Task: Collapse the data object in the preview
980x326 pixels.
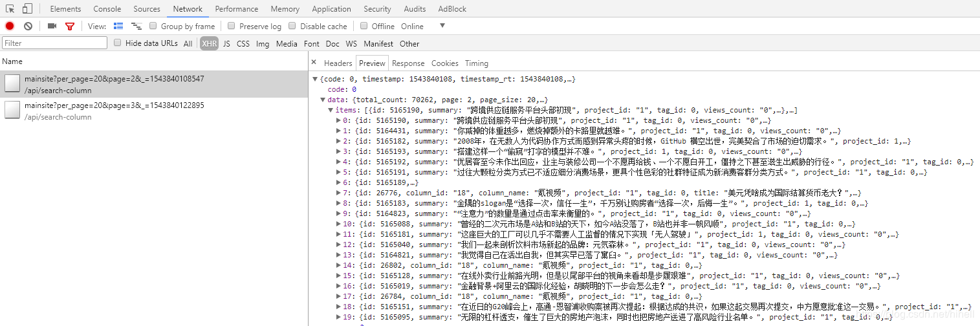Action: tap(323, 100)
